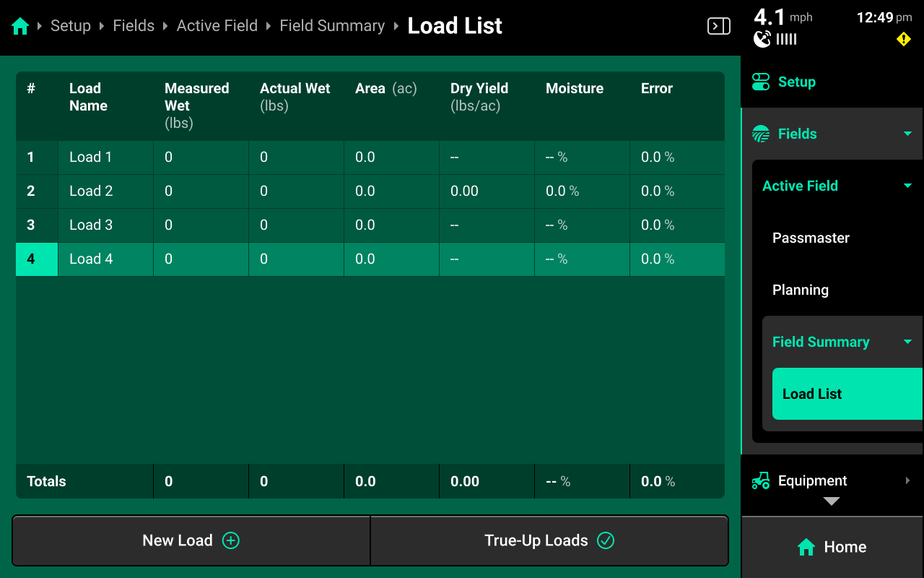Click the home icon in the breadcrumb
Image resolution: width=924 pixels, height=578 pixels.
(x=20, y=27)
